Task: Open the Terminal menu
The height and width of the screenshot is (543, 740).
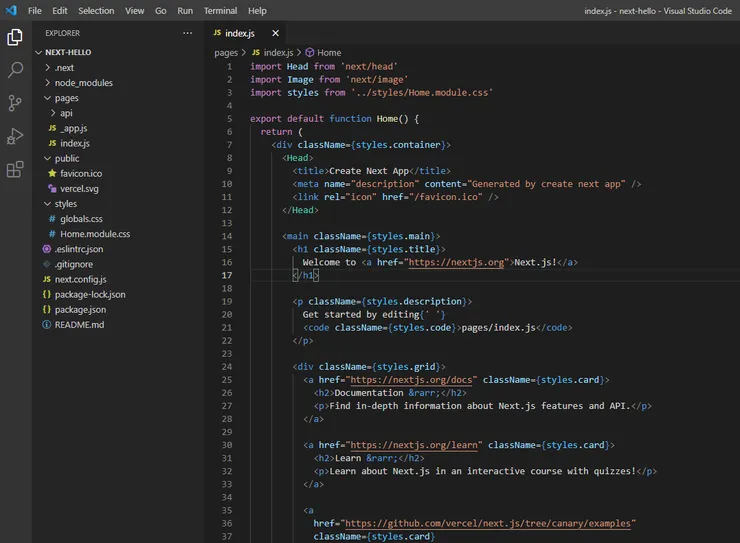Action: pyautogui.click(x=220, y=10)
